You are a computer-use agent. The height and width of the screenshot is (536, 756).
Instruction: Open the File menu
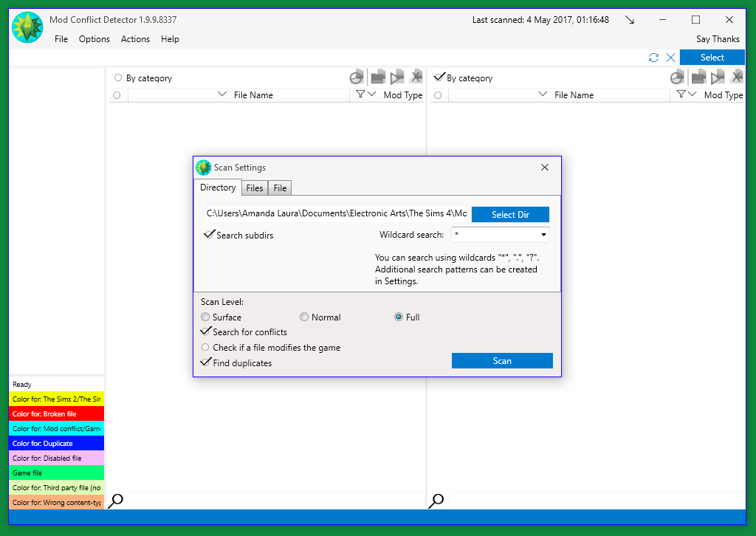pos(61,39)
